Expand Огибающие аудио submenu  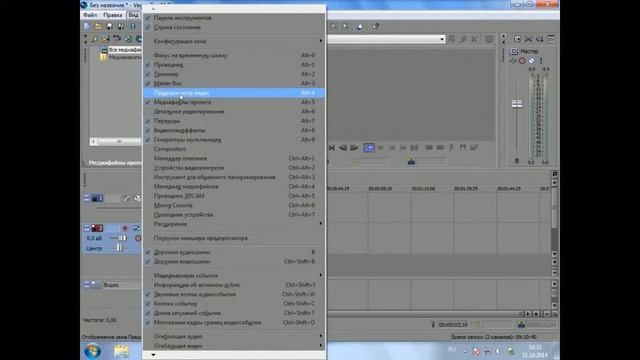235,336
